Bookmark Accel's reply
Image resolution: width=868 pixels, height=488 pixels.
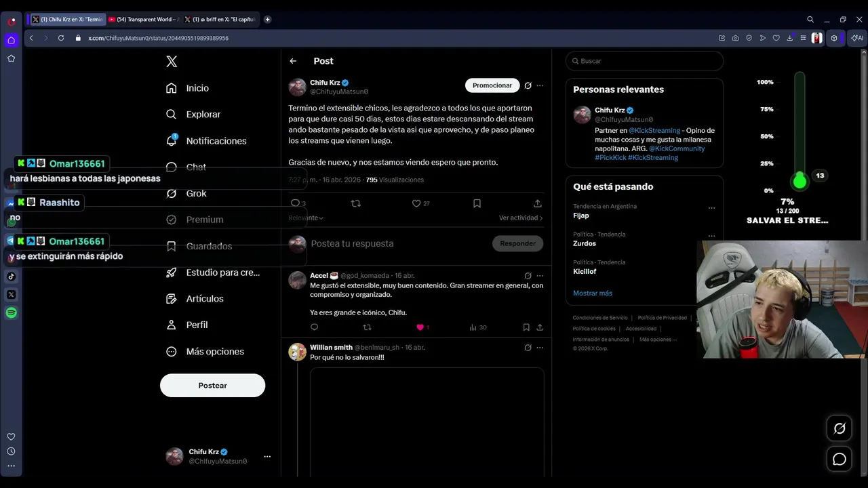(x=526, y=327)
